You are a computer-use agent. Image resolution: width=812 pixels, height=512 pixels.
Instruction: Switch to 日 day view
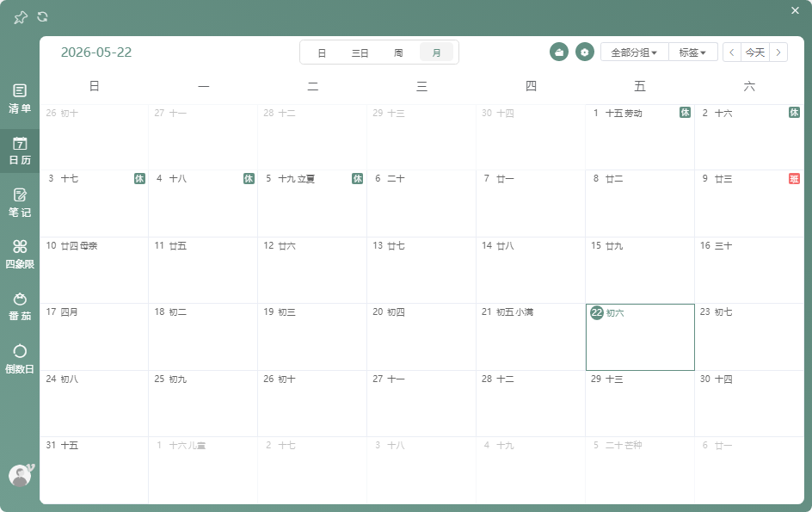click(322, 52)
